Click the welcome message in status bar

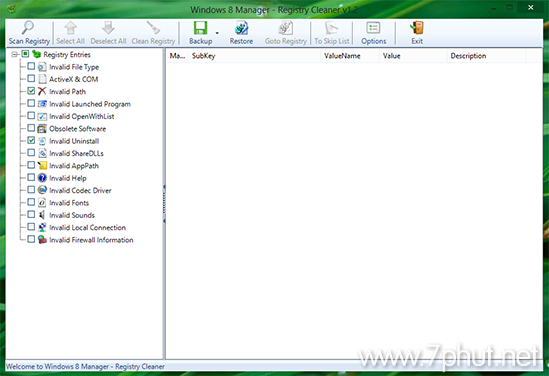pos(85,367)
